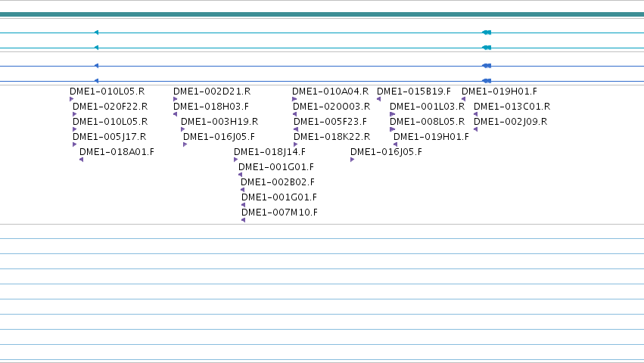Click the arrow marker below DME1-005F23.F
This screenshot has height=363, width=644.
pyautogui.click(x=296, y=129)
